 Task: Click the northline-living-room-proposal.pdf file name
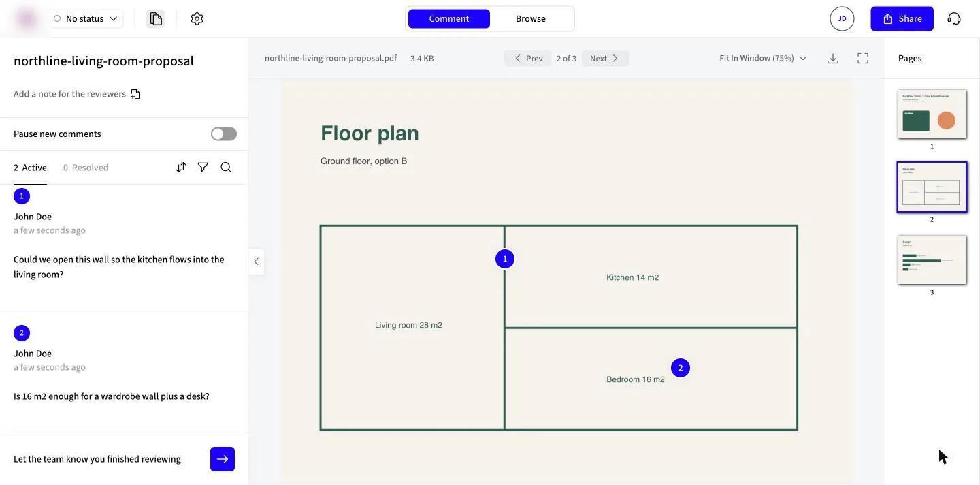331,59
